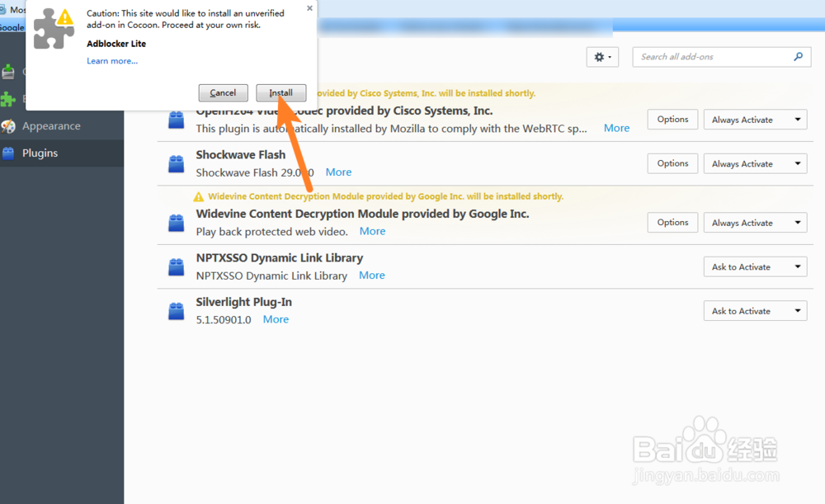Image resolution: width=825 pixels, height=504 pixels.
Task: Close the add-on install warning popup
Action: tap(309, 8)
